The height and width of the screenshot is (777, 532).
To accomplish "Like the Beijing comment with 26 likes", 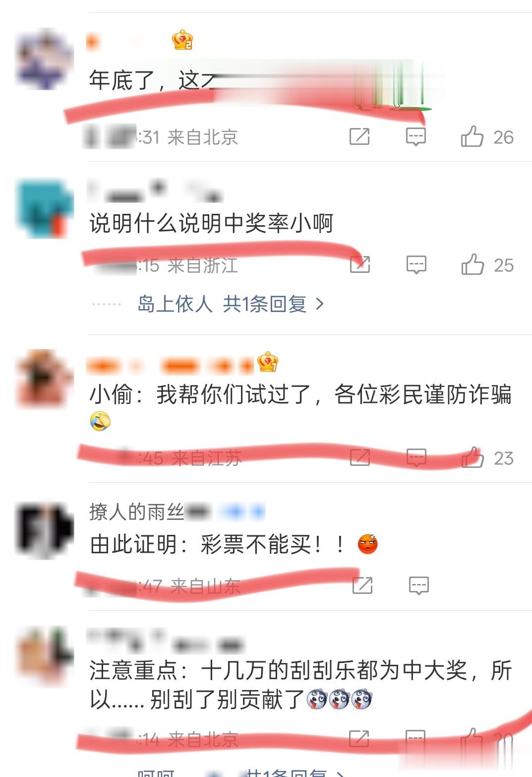I will (472, 136).
